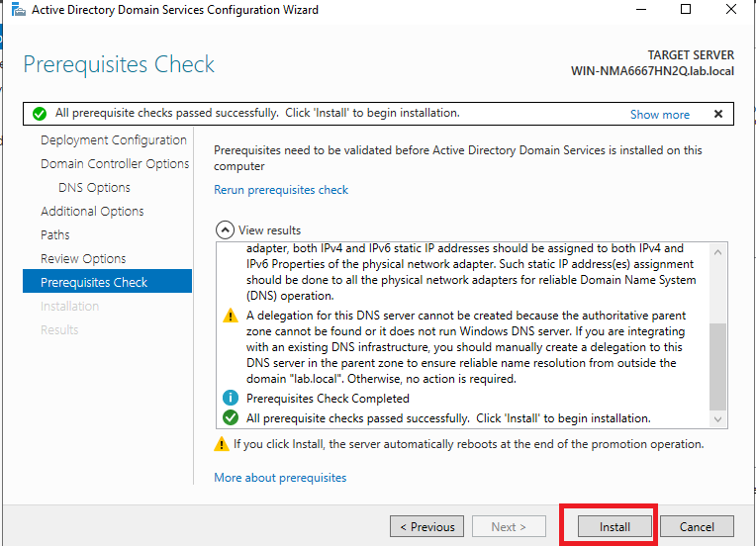Click the yellow DNS delegation warning icon

click(x=230, y=316)
